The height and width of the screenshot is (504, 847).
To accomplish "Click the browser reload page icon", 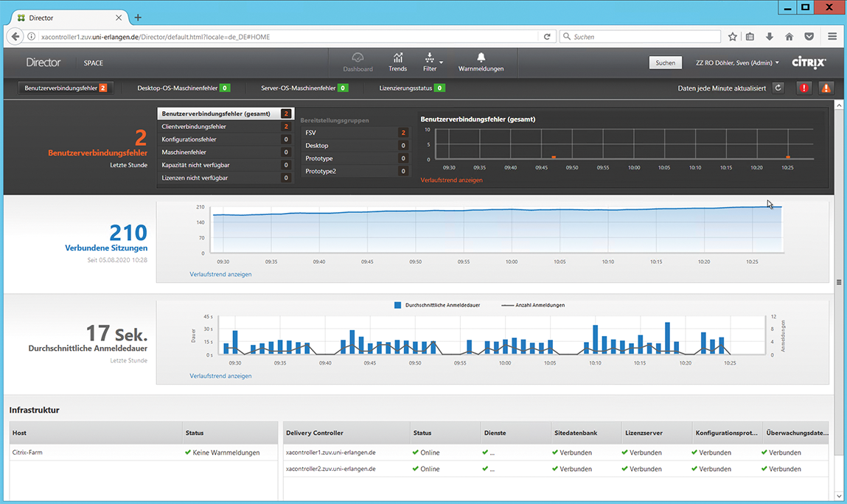I will tap(547, 36).
